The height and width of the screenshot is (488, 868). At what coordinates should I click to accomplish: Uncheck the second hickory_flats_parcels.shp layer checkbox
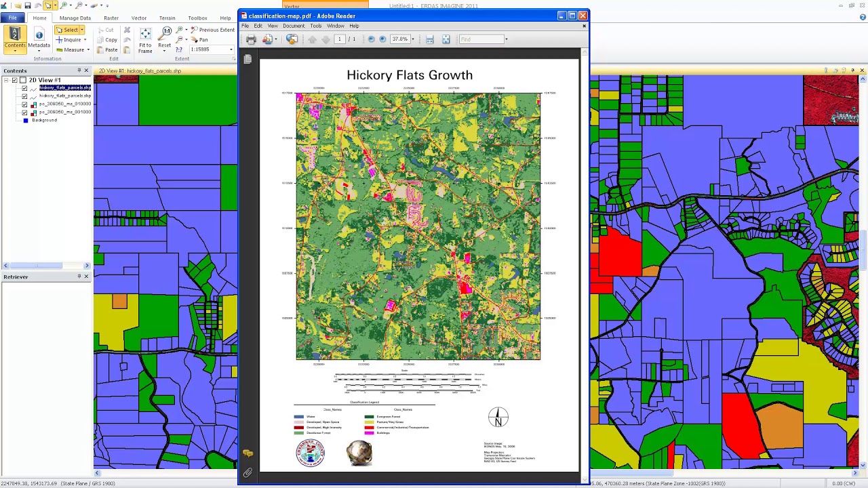click(24, 96)
